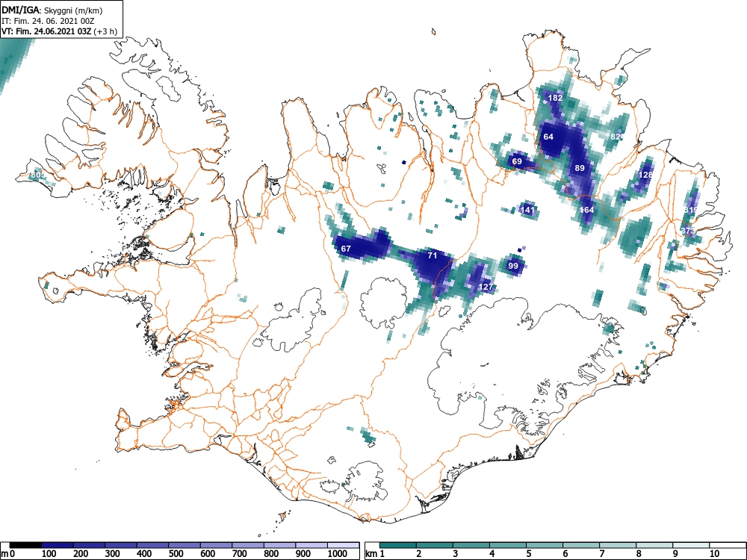Click the 4 label on the km legend
The image size is (747, 560).
pos(492,554)
